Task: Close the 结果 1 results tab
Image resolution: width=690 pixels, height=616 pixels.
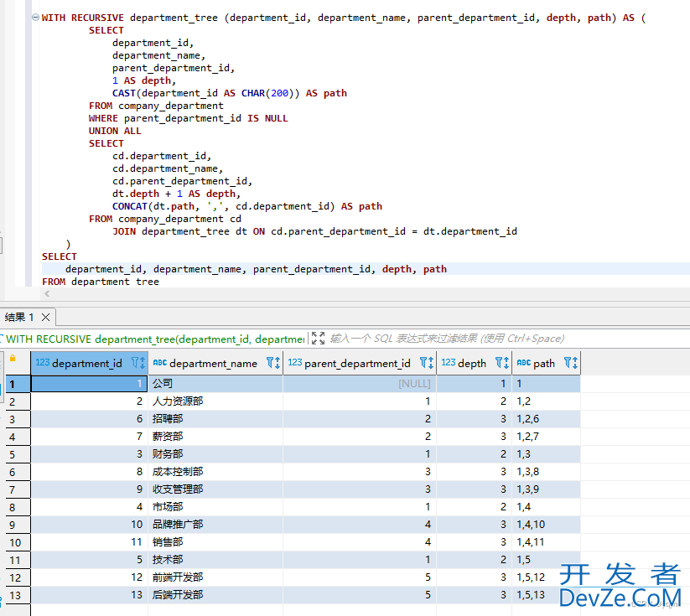Action: 45,318
